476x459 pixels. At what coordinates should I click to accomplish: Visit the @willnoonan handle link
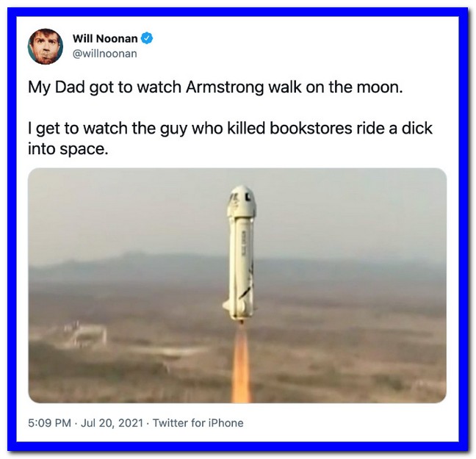105,54
